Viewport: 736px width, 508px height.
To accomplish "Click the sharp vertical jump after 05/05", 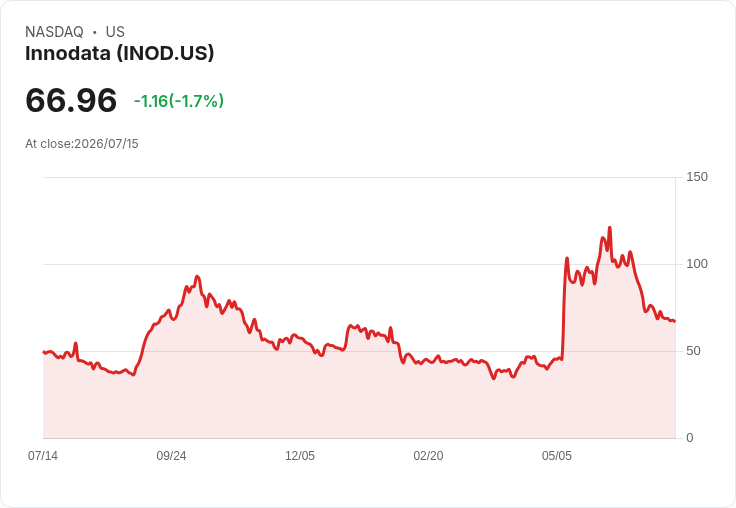I will (564, 310).
